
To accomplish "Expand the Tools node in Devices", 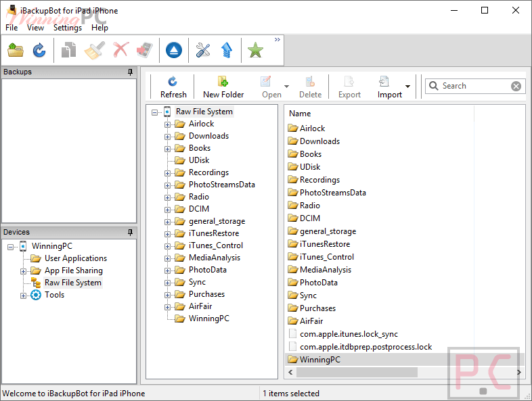I will coord(23,296).
